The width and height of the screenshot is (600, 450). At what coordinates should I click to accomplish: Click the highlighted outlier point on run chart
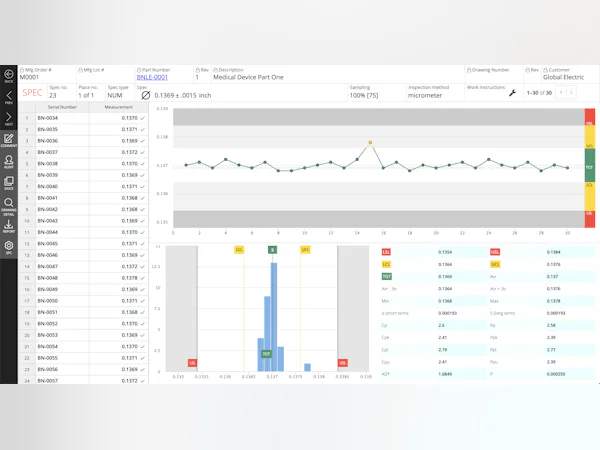tap(370, 143)
